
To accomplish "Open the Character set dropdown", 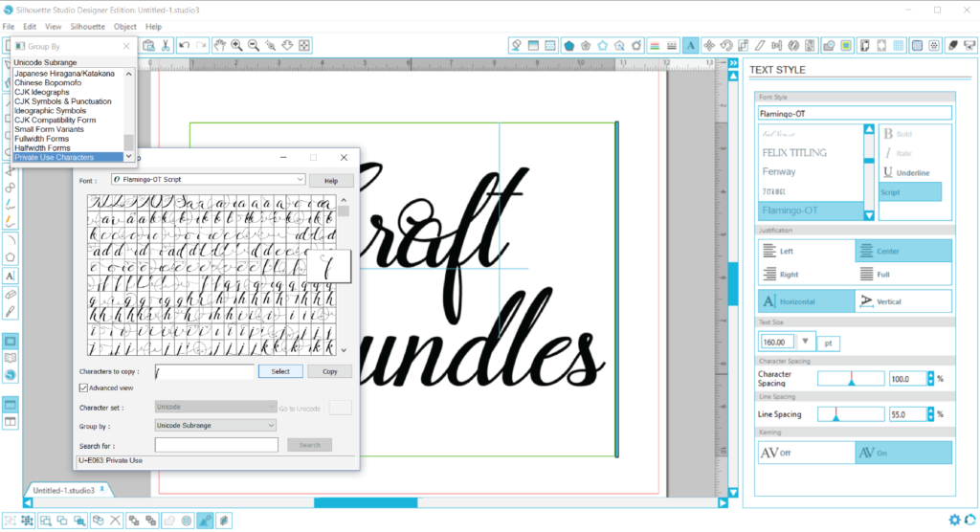I will [x=215, y=407].
